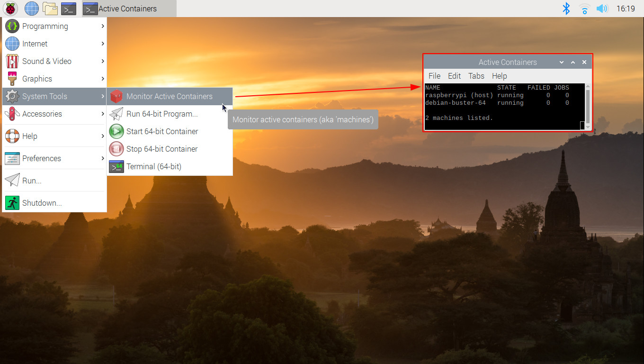Image resolution: width=644 pixels, height=364 pixels.
Task: Click the Sound & Video popcorn icon
Action: (x=12, y=61)
